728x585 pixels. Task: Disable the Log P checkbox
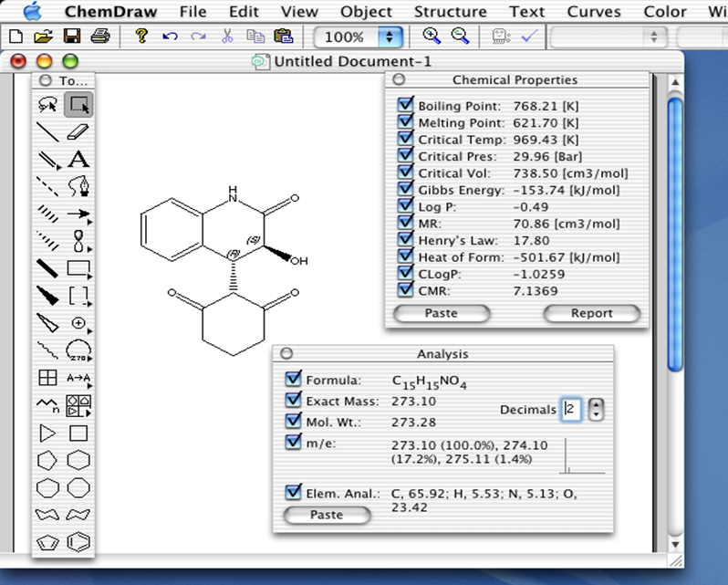point(405,204)
